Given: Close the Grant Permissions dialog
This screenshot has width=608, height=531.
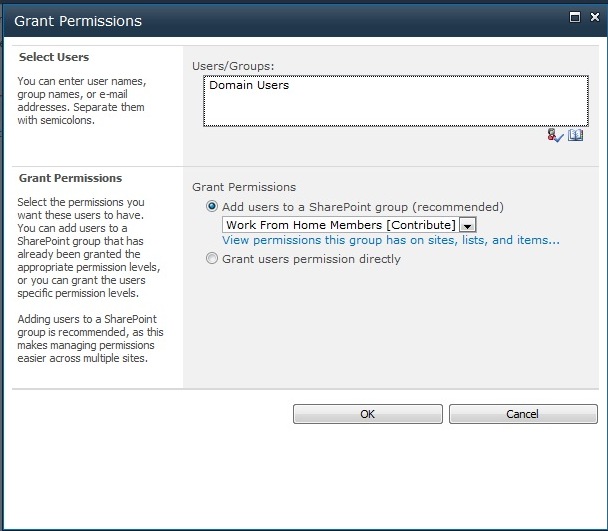Looking at the screenshot, I should point(595,17).
